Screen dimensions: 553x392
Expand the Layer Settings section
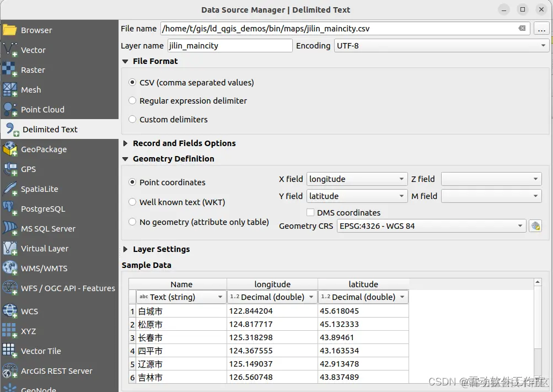(125, 249)
